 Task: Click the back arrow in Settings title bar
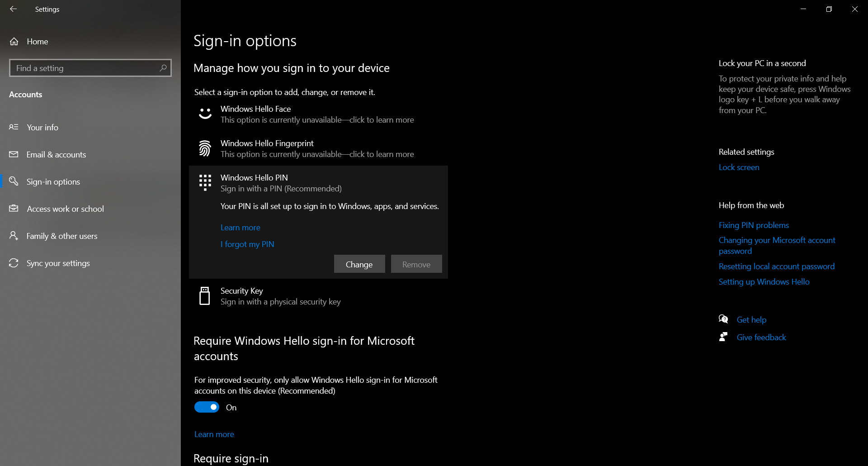[13, 9]
